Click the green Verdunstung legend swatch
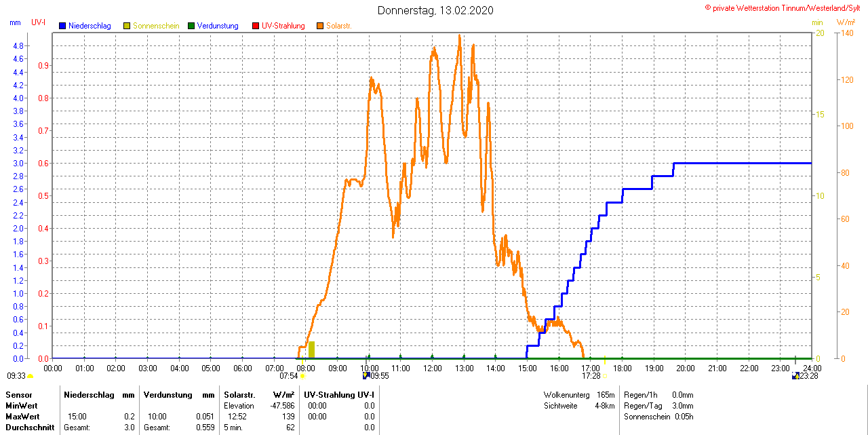 [191, 26]
